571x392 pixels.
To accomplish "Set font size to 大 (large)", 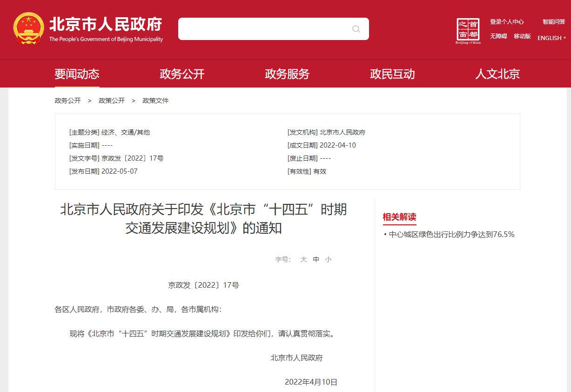I will click(x=303, y=259).
